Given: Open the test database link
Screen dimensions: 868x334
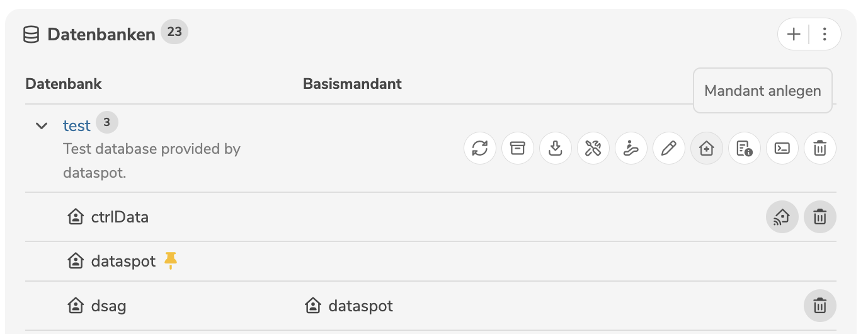Looking at the screenshot, I should point(77,126).
